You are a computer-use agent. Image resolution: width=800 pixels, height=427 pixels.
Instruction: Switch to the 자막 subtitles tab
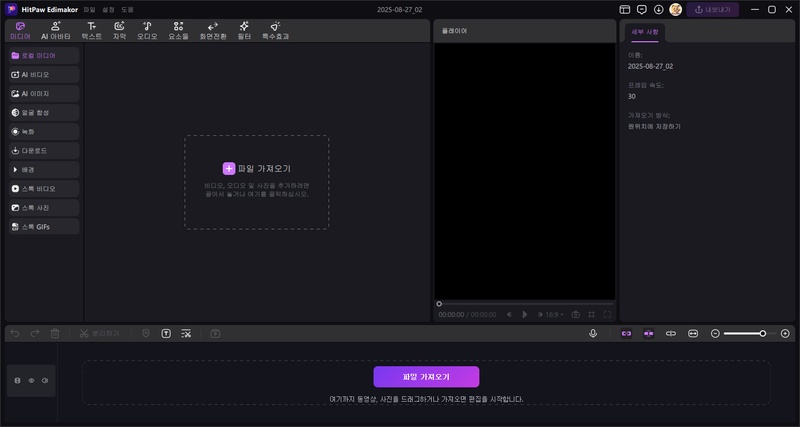coord(119,31)
